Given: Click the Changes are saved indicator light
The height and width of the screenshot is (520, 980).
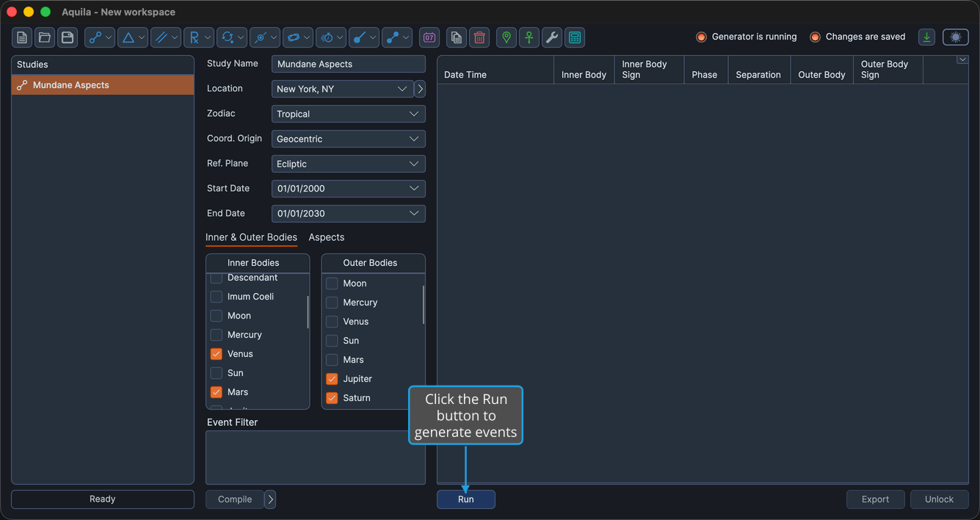Looking at the screenshot, I should pyautogui.click(x=815, y=37).
